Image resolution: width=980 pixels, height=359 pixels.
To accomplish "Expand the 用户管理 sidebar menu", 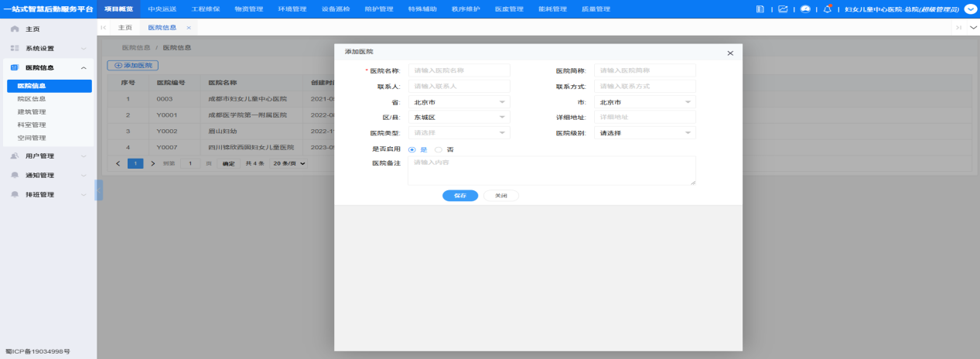I will click(84, 156).
